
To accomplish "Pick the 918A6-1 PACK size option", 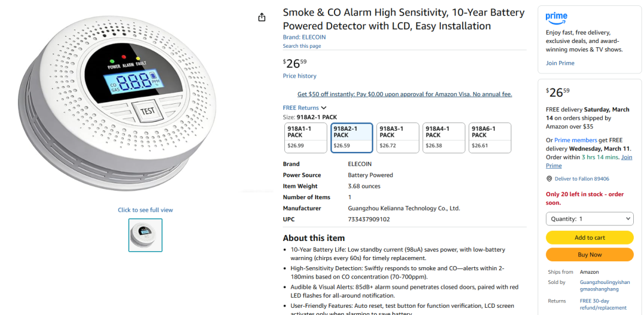I will coord(489,138).
